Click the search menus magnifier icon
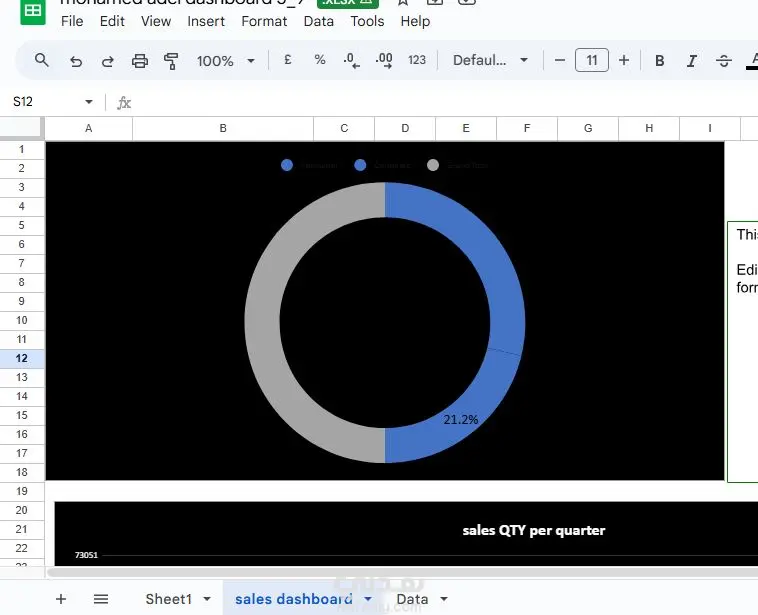 (x=42, y=60)
